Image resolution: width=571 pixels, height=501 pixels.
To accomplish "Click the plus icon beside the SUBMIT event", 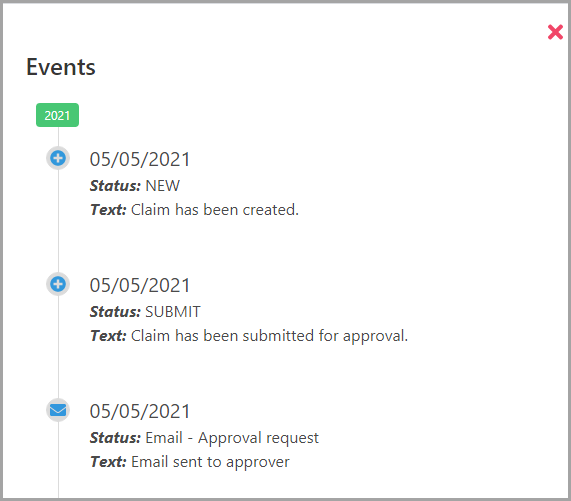I will [58, 284].
